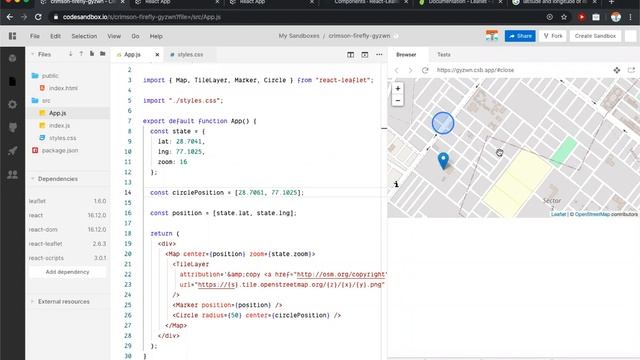
Task: Click the upload arrow icon in Files header
Action: [x=81, y=54]
